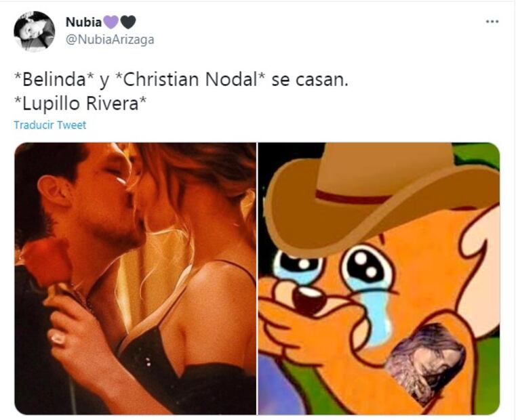
Task: Click the purple heart emoji after Nubia
Action: pyautogui.click(x=111, y=22)
